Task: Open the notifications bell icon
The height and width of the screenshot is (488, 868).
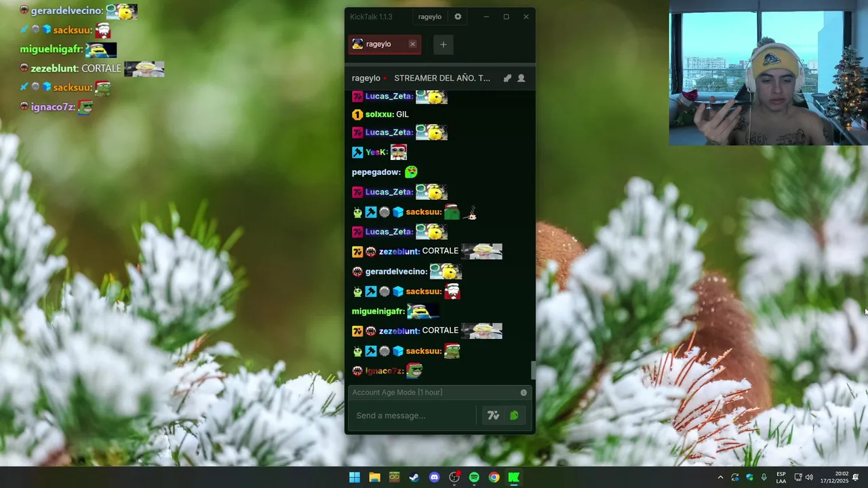Action: pyautogui.click(x=856, y=477)
